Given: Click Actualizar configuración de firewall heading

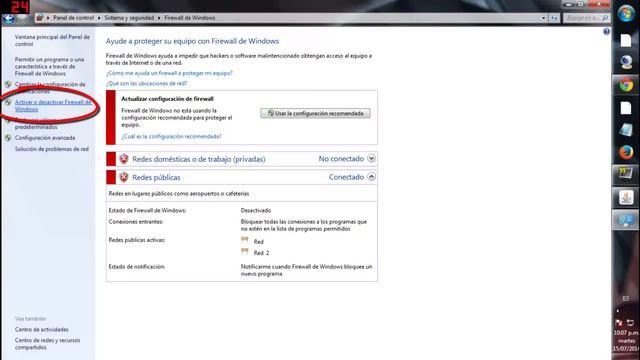Looking at the screenshot, I should (167, 99).
